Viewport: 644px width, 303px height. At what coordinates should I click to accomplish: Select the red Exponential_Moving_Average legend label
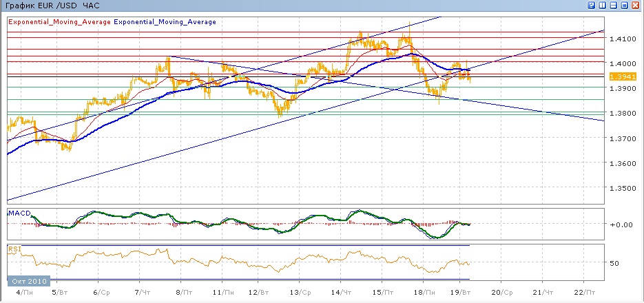59,22
